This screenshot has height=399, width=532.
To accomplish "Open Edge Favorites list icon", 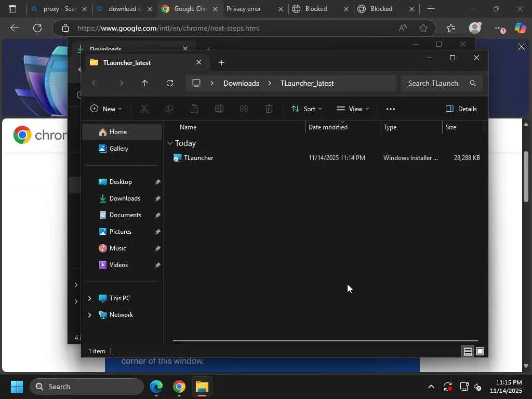I will pos(451,28).
